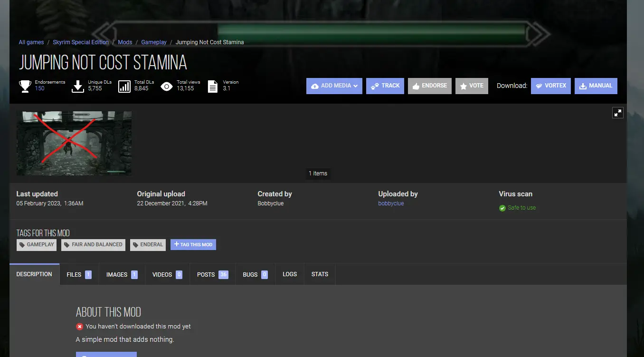Open the Mods breadcrumb link
This screenshot has height=357, width=644.
125,42
